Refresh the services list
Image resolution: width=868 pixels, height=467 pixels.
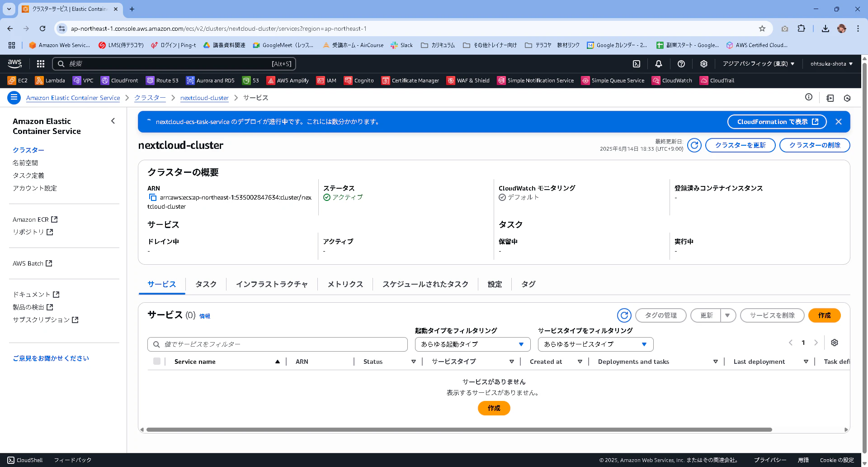(x=624, y=315)
